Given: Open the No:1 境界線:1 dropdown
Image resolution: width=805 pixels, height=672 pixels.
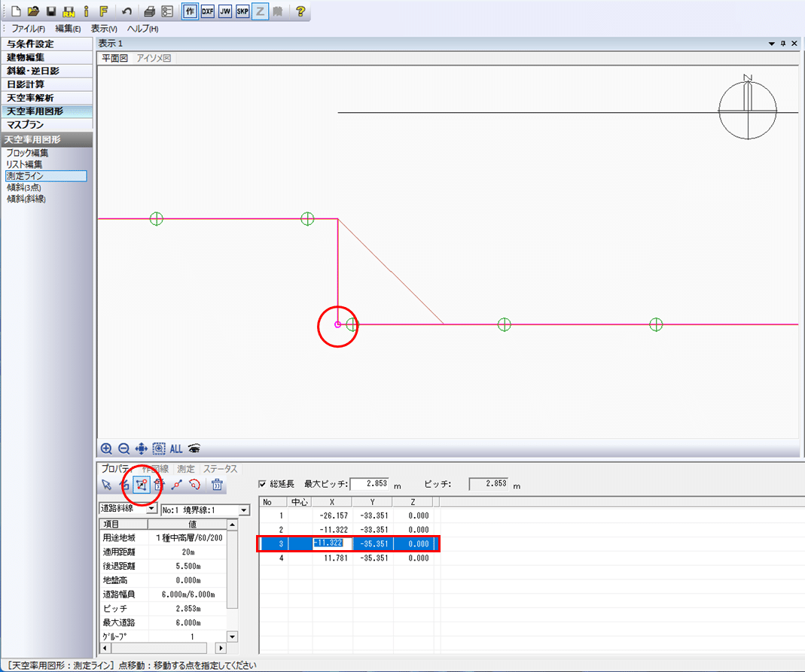Looking at the screenshot, I should click(x=245, y=510).
